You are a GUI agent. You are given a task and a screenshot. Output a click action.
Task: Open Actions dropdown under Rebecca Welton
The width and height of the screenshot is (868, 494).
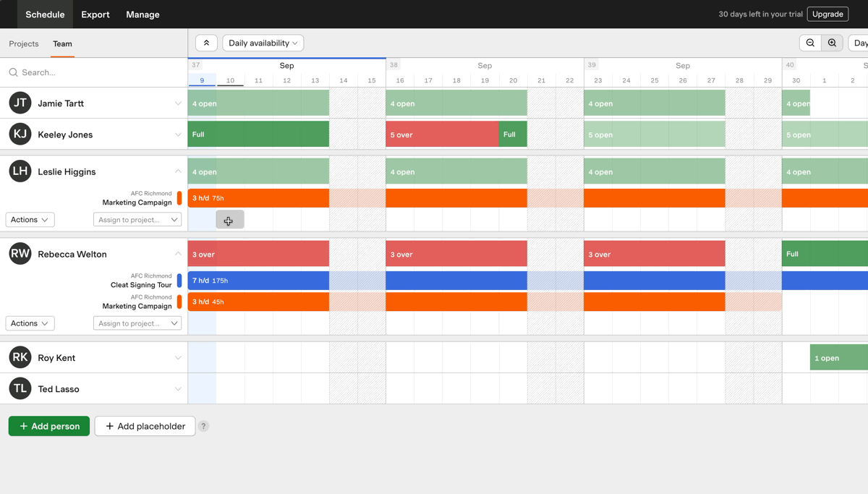[30, 323]
